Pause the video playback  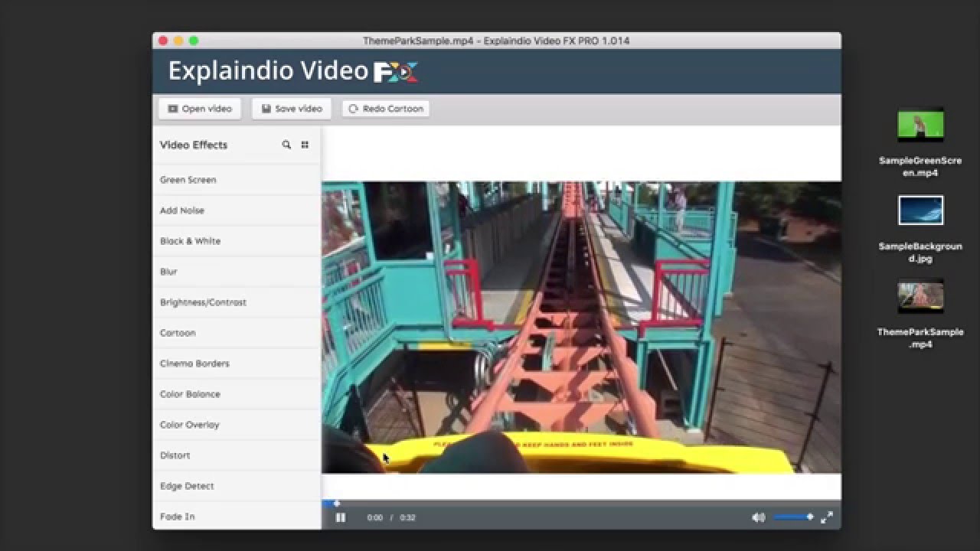(341, 517)
